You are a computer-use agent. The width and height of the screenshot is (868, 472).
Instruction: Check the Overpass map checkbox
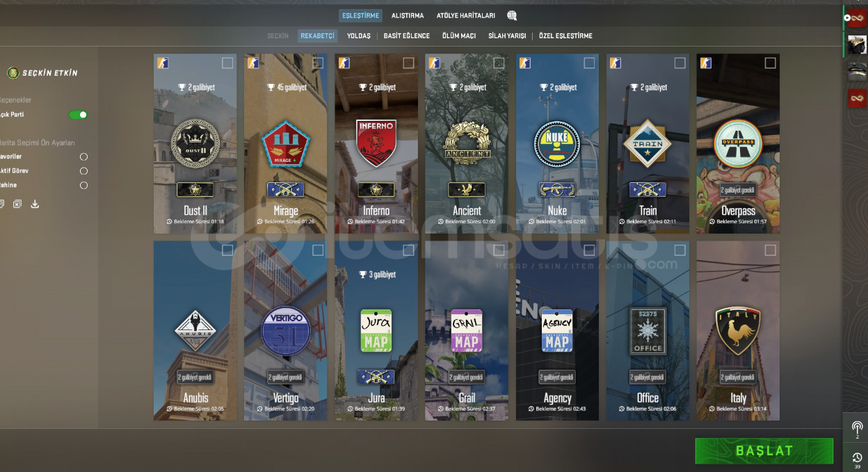click(770, 63)
